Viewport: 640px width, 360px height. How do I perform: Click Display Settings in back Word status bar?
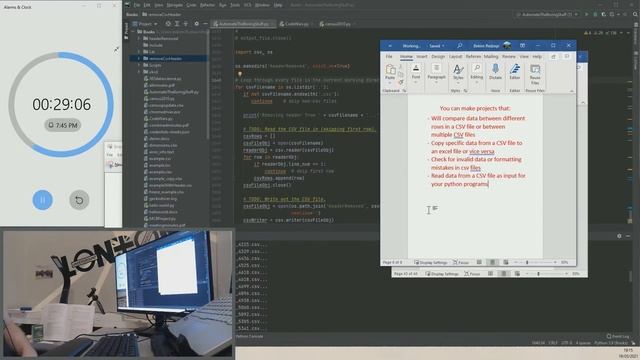click(442, 274)
